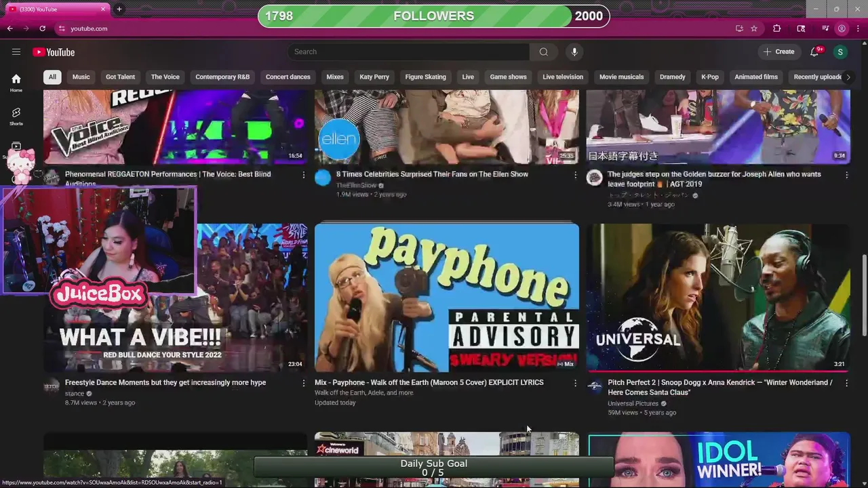Open the account avatar S menu
This screenshot has width=868, height=488.
point(840,52)
